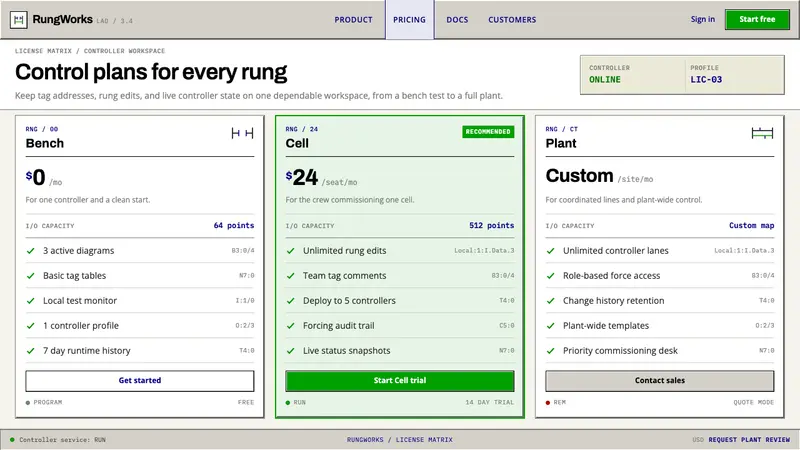Select the PRICING nav tab
The image size is (800, 450).
point(409,20)
